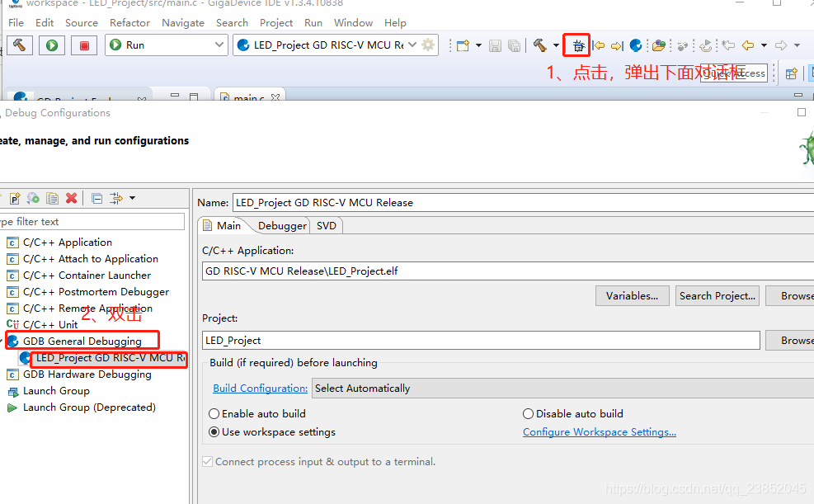Screen dimensions: 814x504
Task: Select C/C++ Attach to Application
Action: [91, 259]
